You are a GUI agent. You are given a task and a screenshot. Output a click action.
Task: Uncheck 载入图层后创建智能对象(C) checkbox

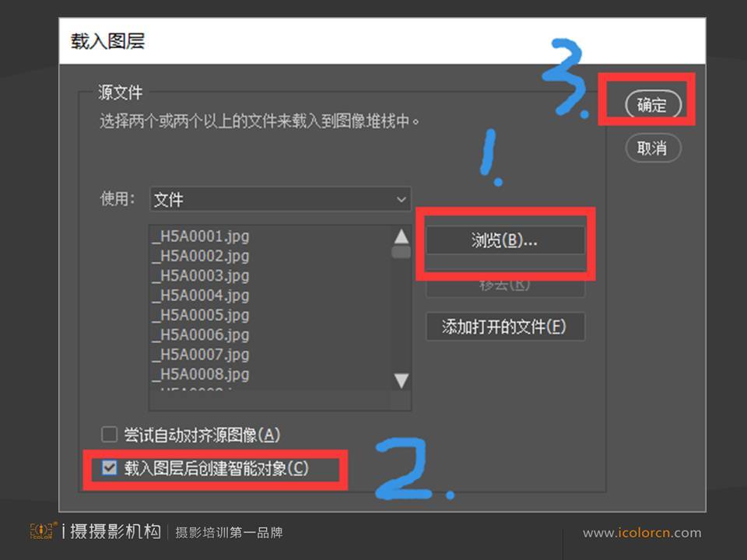[x=110, y=468]
